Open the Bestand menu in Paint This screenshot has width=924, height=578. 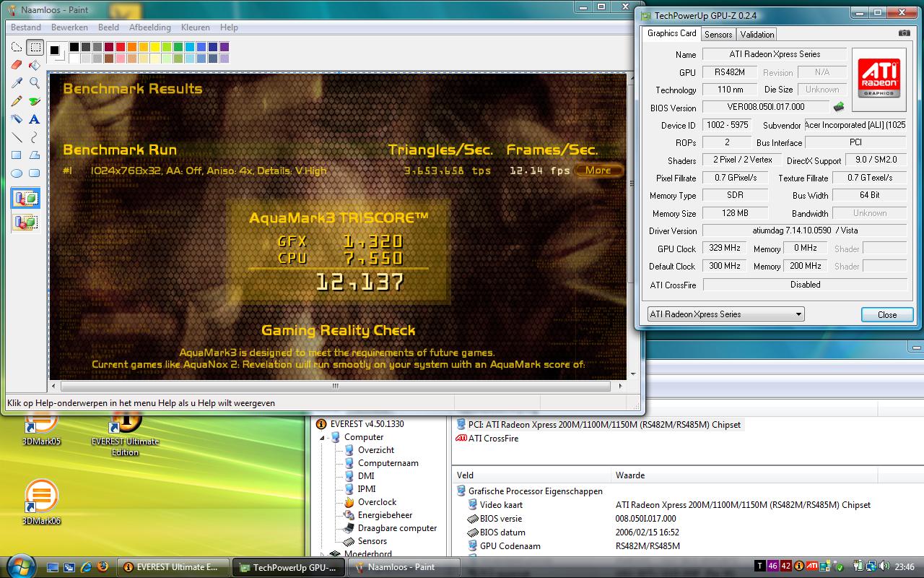pyautogui.click(x=26, y=27)
